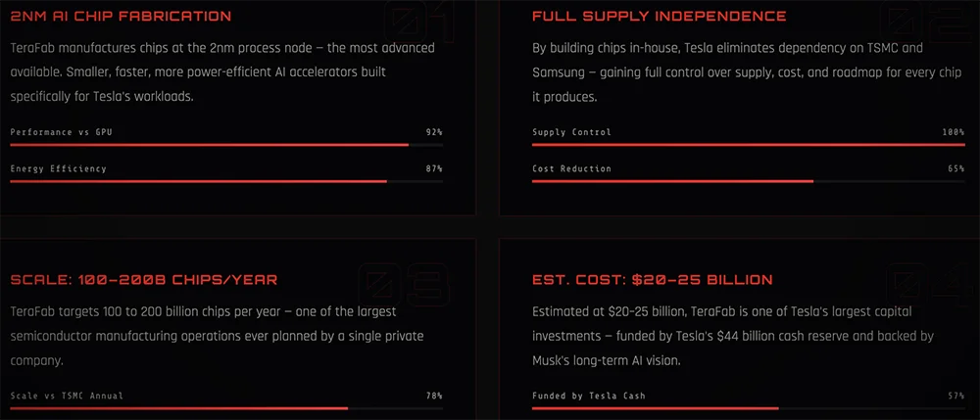Click the 57% funding value
The width and height of the screenshot is (980, 420).
[955, 396]
